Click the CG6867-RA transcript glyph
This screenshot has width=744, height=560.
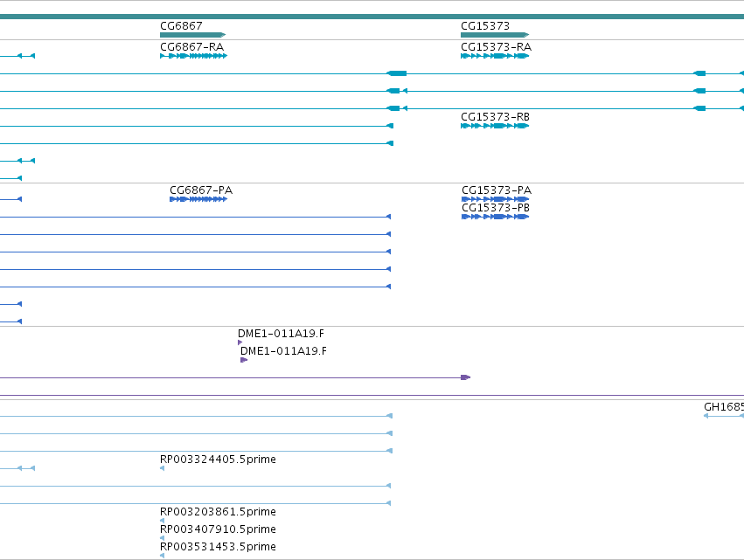click(193, 56)
